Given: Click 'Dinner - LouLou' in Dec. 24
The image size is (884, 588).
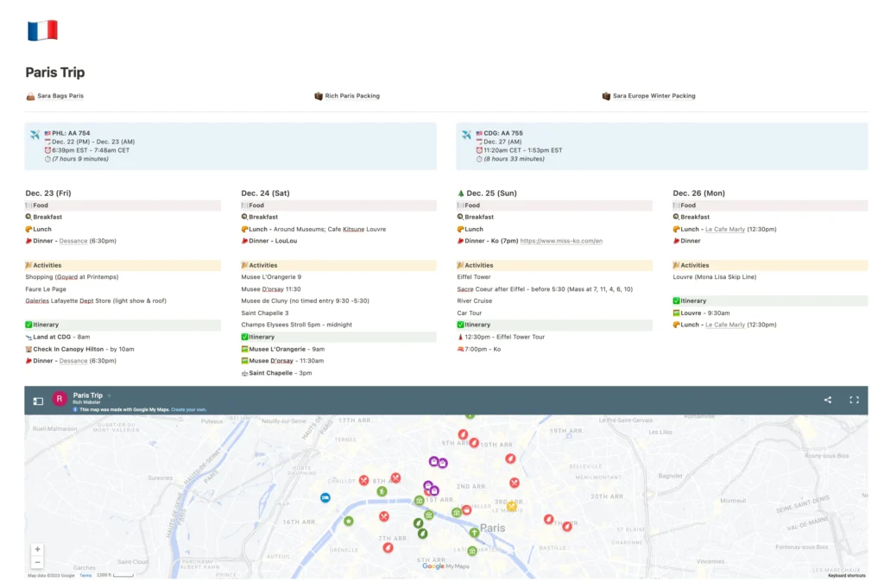Looking at the screenshot, I should pos(273,241).
